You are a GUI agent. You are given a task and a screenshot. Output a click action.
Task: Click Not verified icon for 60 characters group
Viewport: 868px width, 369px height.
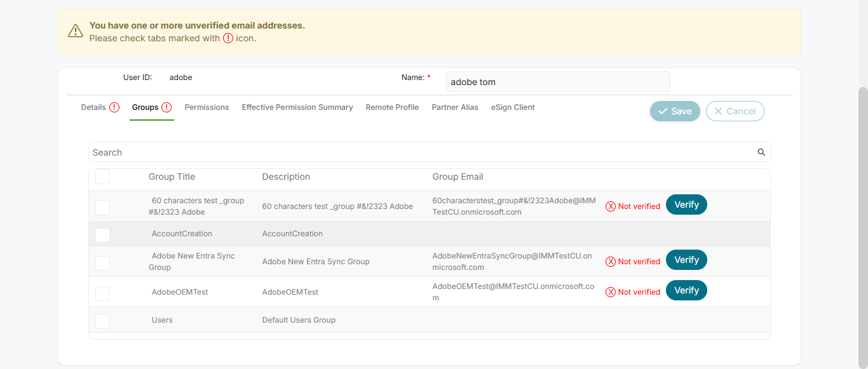pos(611,206)
